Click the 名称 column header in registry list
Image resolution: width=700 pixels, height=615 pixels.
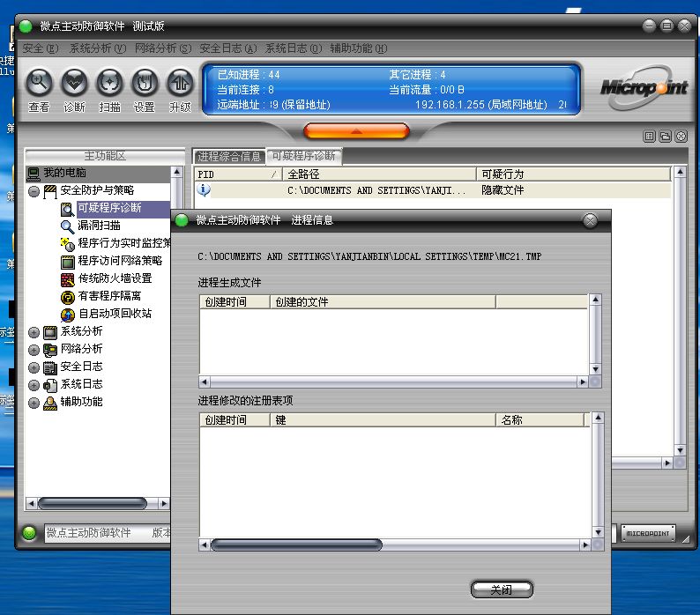pyautogui.click(x=540, y=420)
